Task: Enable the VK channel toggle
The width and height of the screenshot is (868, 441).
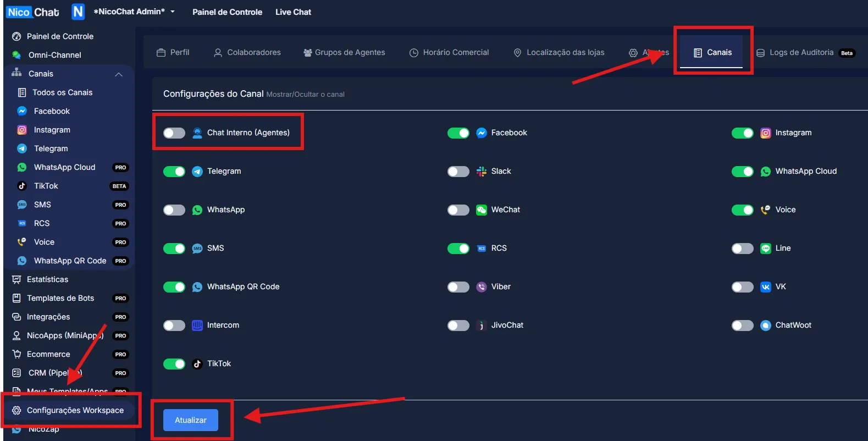Action: pos(743,287)
